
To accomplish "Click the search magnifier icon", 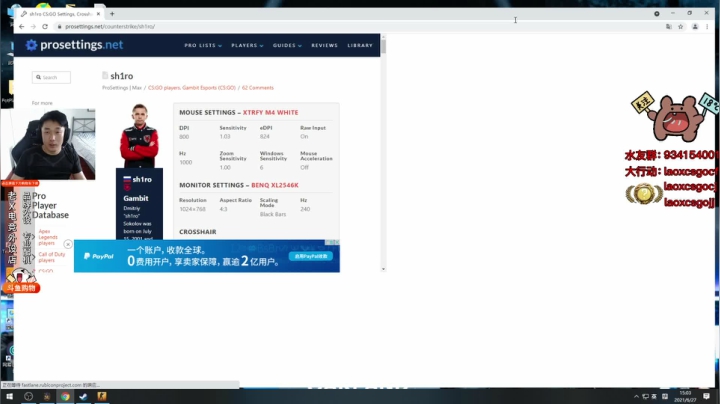I will [x=39, y=77].
